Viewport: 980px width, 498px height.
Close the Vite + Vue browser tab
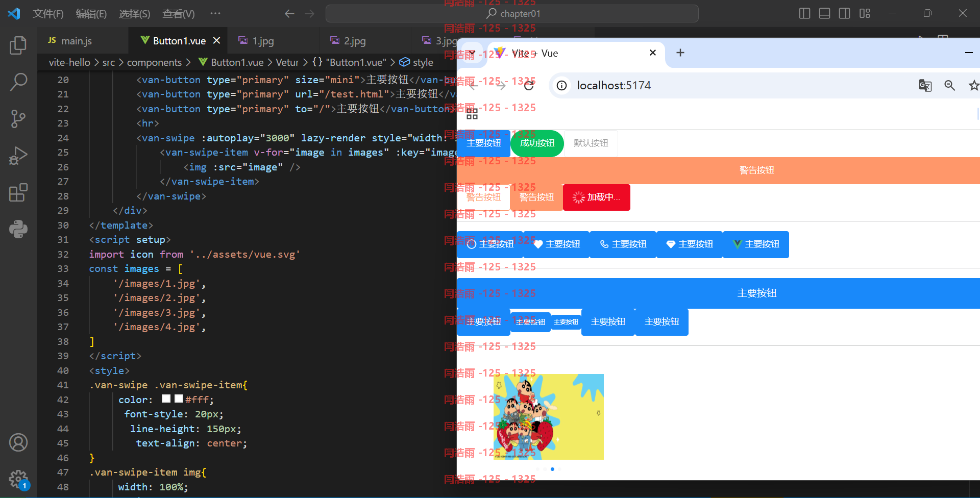652,53
